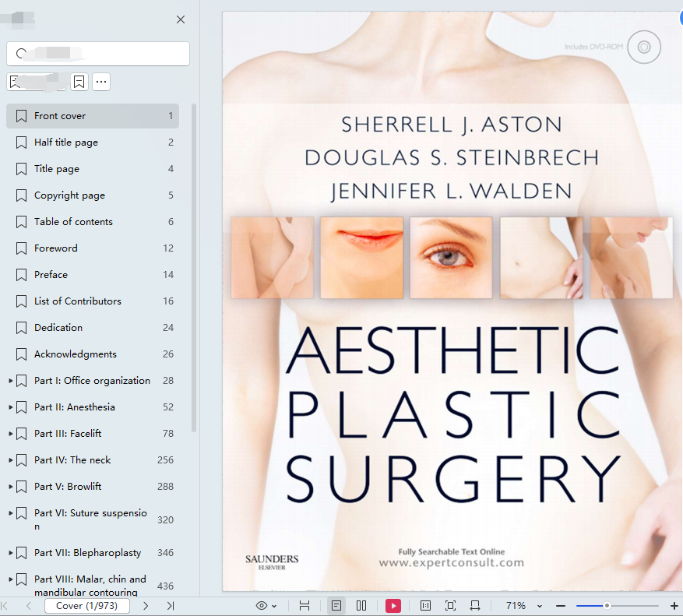The image size is (683, 616).
Task: Click the fit height page icon
Action: [305, 606]
